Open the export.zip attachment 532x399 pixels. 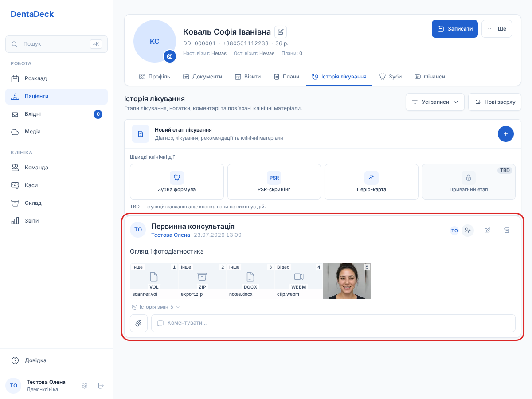(202, 281)
